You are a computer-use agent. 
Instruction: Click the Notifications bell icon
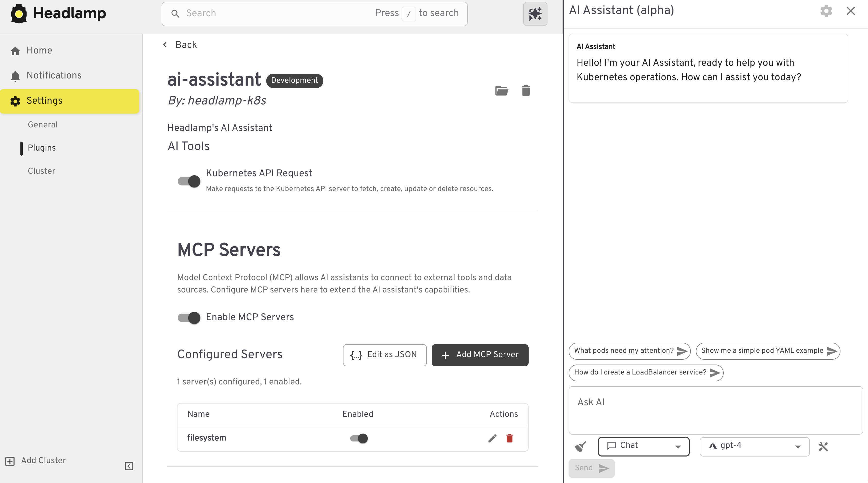(x=15, y=76)
